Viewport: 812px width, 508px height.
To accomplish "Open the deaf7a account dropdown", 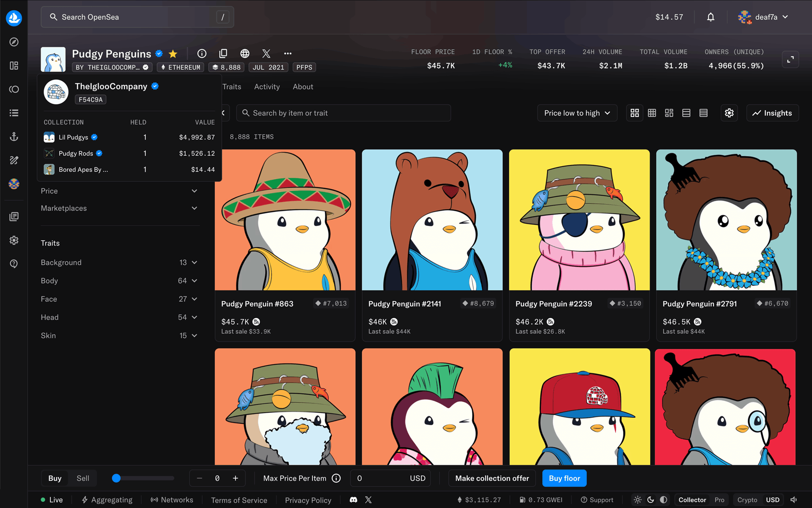I will 764,17.
